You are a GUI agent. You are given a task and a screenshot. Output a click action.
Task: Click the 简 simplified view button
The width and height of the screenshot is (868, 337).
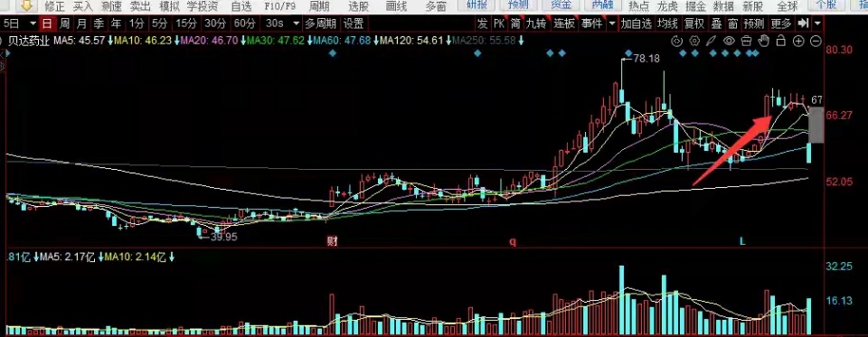click(516, 23)
